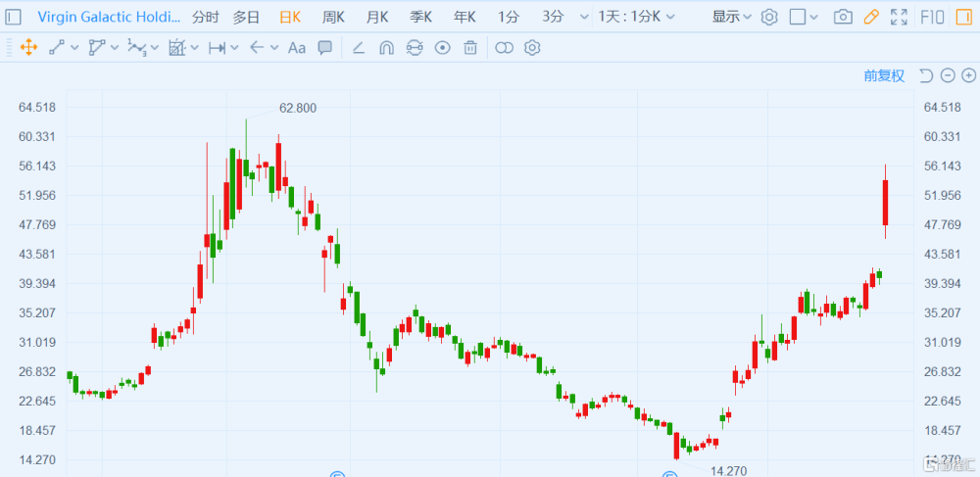Viewport: 980px width, 477px height.
Task: Select the Fibonacci retracement chart tool
Action: pyautogui.click(x=177, y=47)
